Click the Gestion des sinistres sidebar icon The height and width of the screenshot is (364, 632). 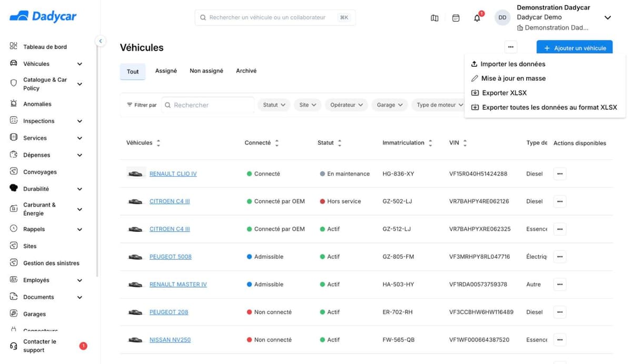pyautogui.click(x=14, y=262)
